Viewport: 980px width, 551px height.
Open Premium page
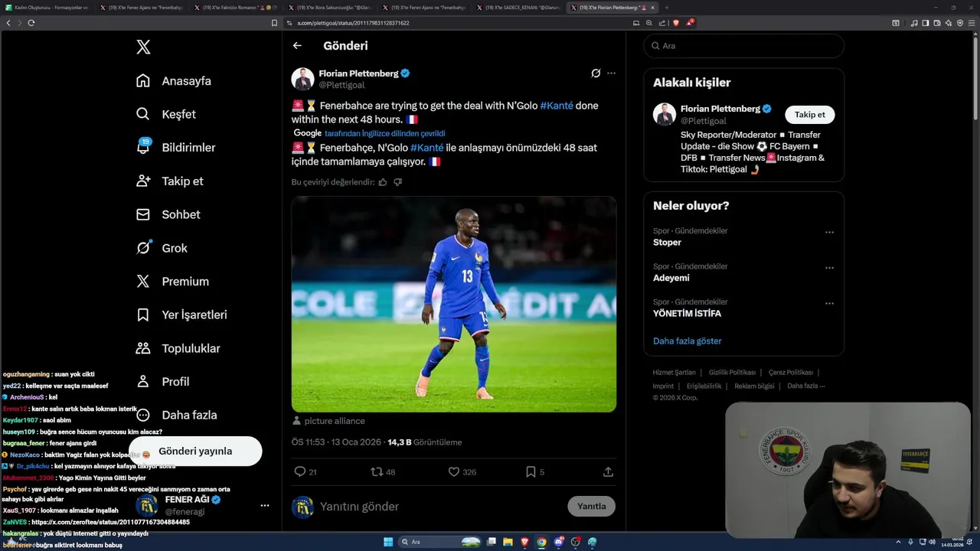coord(172,282)
